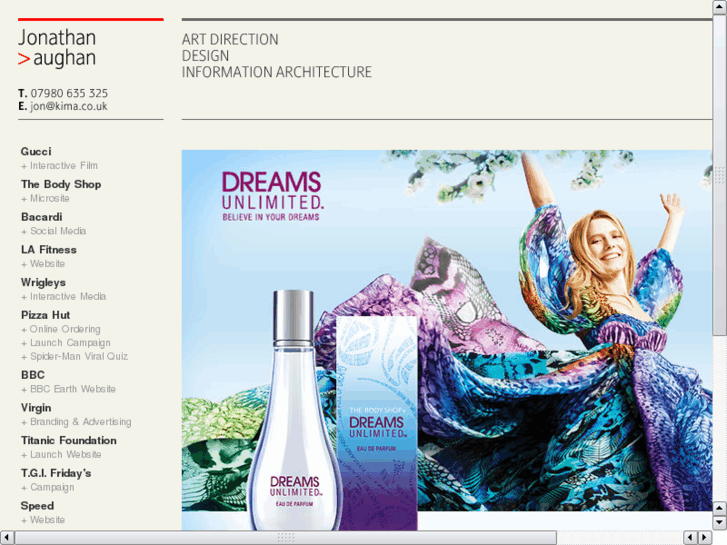Click the BBC heading

click(33, 375)
